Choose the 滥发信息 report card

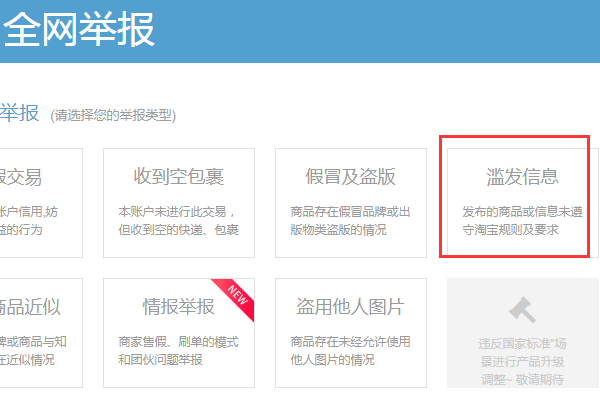523,203
